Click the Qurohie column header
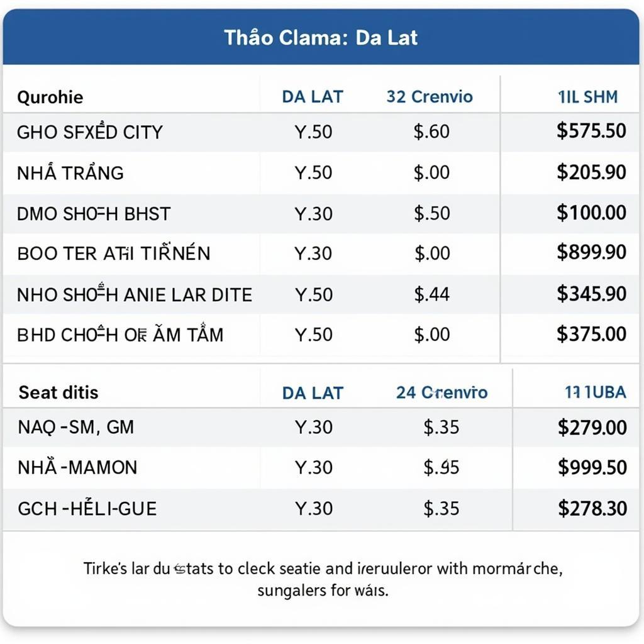644x644 pixels. point(50,97)
